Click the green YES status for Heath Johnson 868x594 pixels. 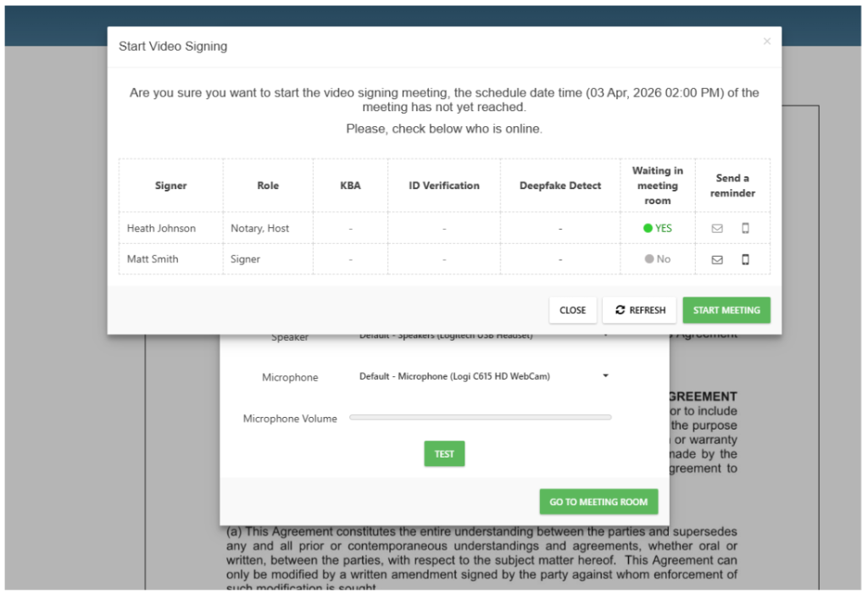click(658, 228)
